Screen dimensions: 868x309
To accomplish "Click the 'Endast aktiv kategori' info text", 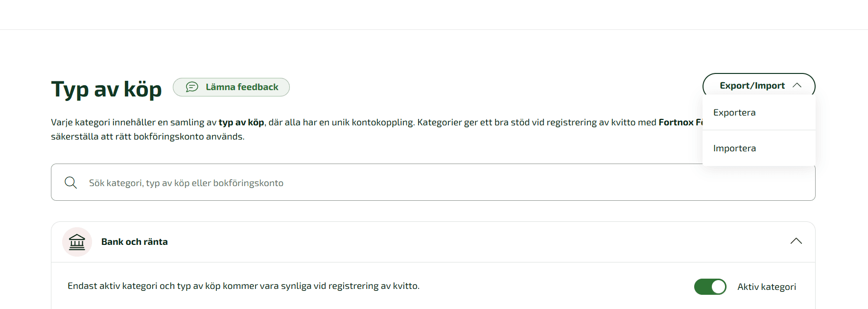I will [x=243, y=286].
